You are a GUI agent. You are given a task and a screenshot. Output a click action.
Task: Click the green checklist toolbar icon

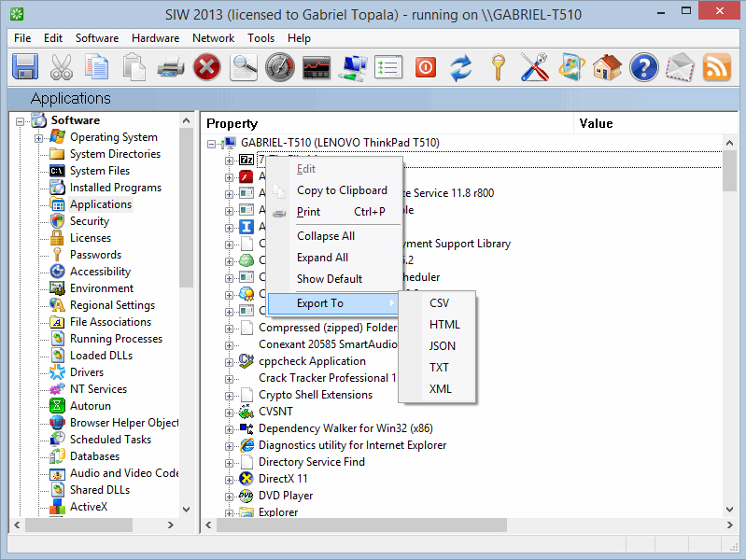(x=388, y=67)
